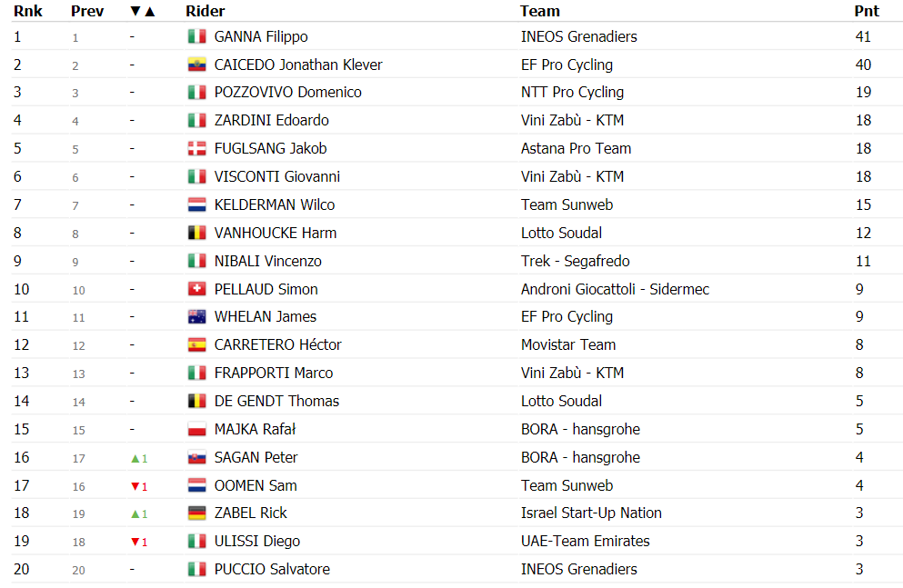Screen dimensions: 903x588
Task: Sort table by Pnt column header
Action: (867, 11)
